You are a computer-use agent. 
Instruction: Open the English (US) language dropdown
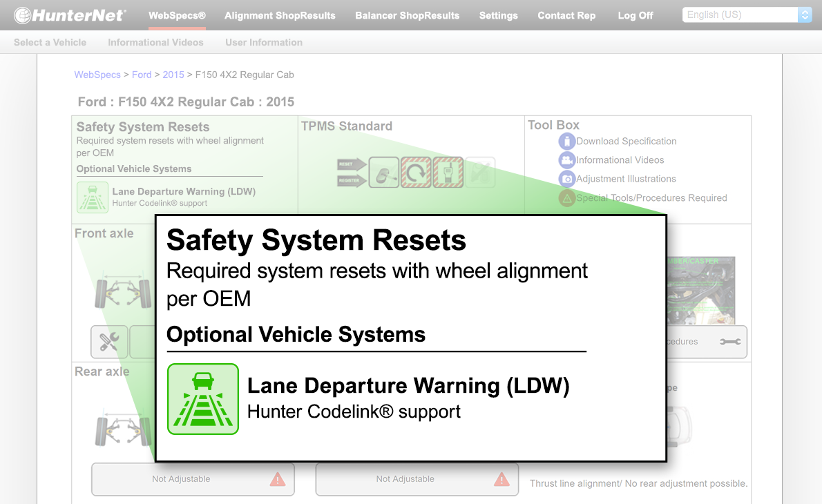[739, 14]
